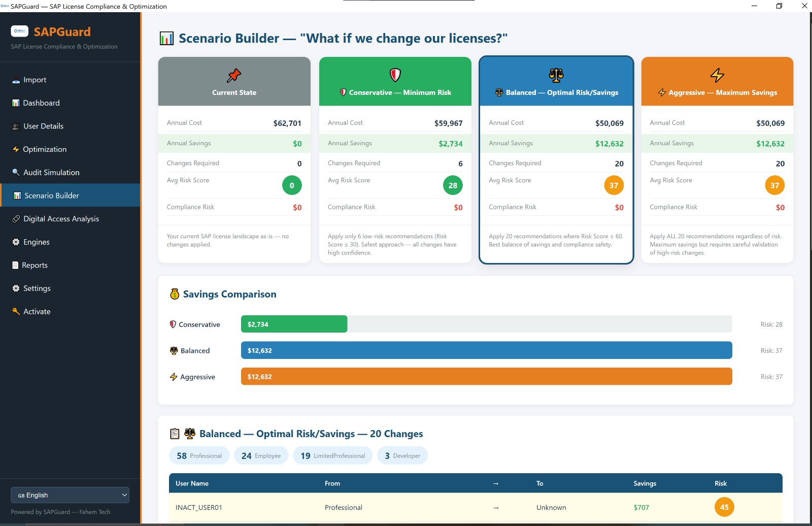This screenshot has height=526, width=812.
Task: Click the SAPGuard logo icon in sidebar
Action: click(20, 31)
